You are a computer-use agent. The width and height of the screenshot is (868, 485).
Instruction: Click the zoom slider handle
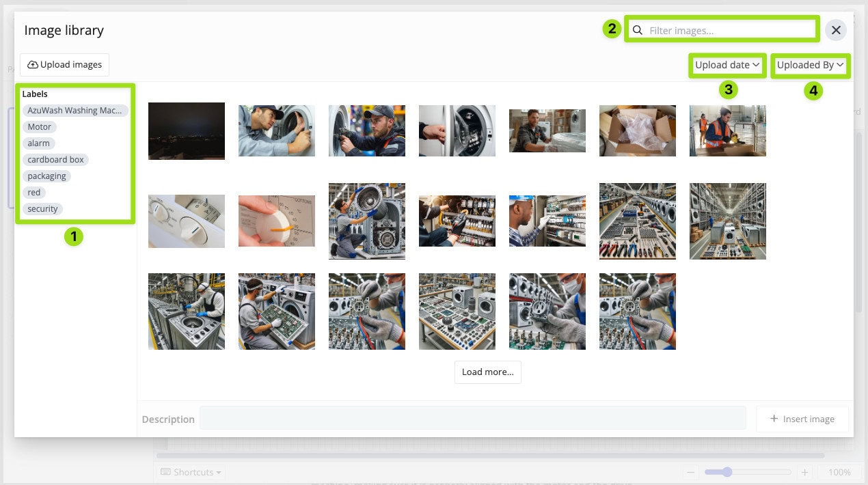(727, 472)
